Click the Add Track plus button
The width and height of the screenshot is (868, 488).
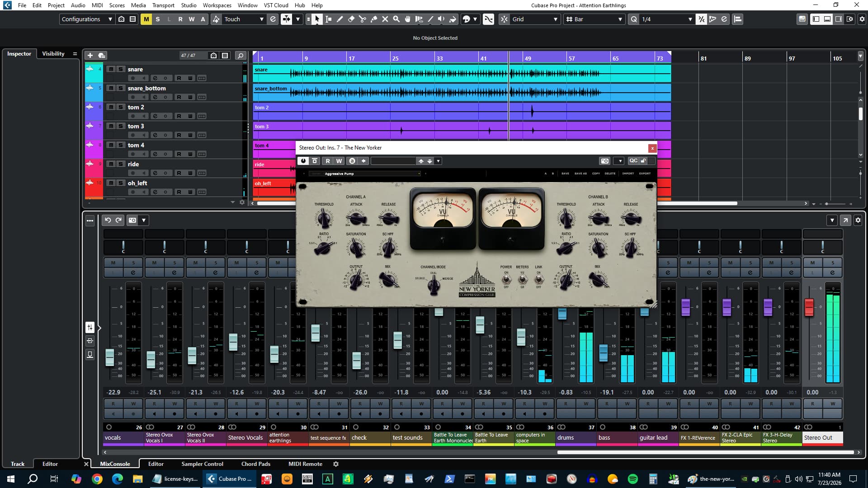90,55
